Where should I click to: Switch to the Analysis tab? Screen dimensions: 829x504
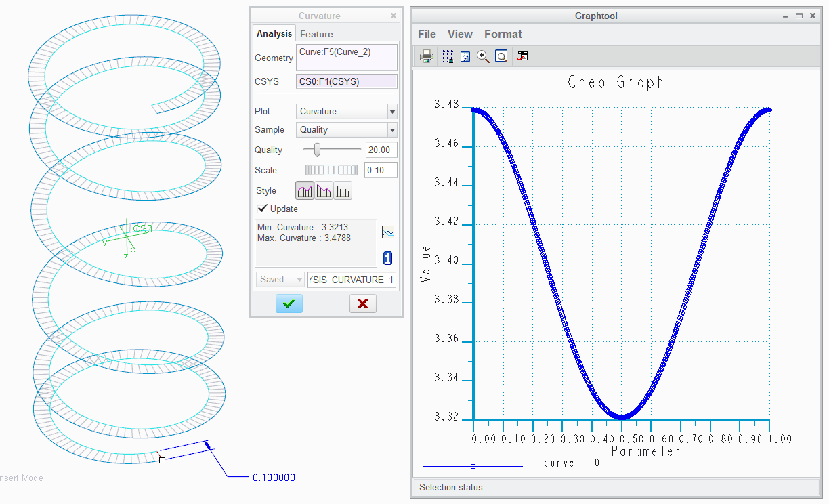[x=274, y=33]
